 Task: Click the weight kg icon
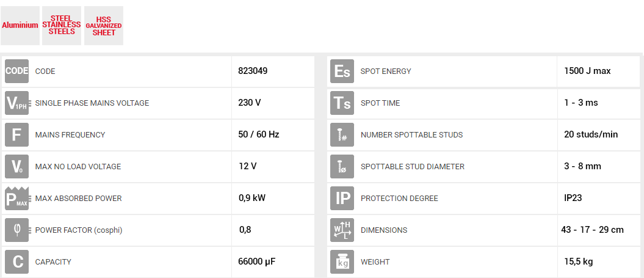click(342, 262)
